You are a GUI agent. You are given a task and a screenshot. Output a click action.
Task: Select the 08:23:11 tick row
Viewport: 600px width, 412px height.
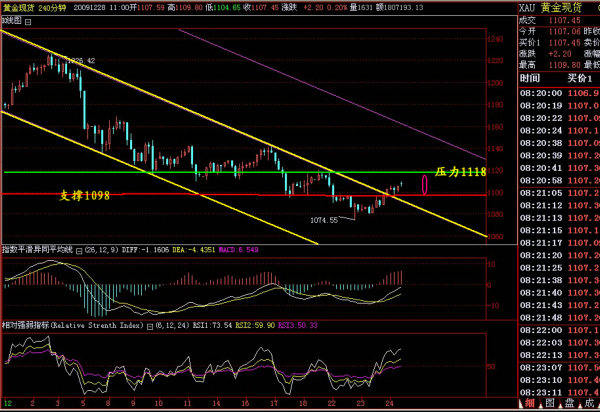[x=559, y=392]
